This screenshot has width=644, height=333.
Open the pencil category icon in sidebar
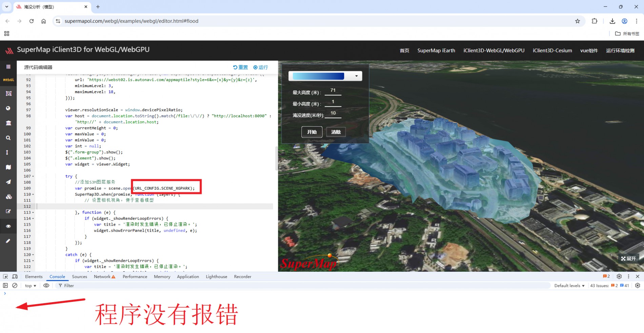click(x=8, y=241)
